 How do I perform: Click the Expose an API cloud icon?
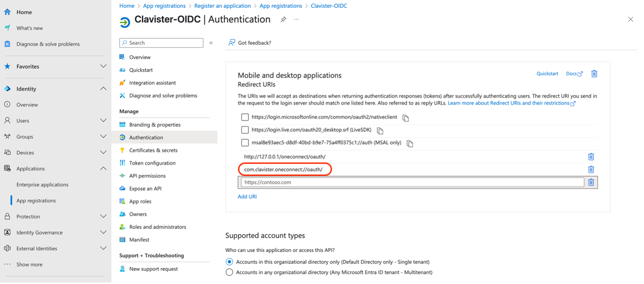pyautogui.click(x=122, y=189)
